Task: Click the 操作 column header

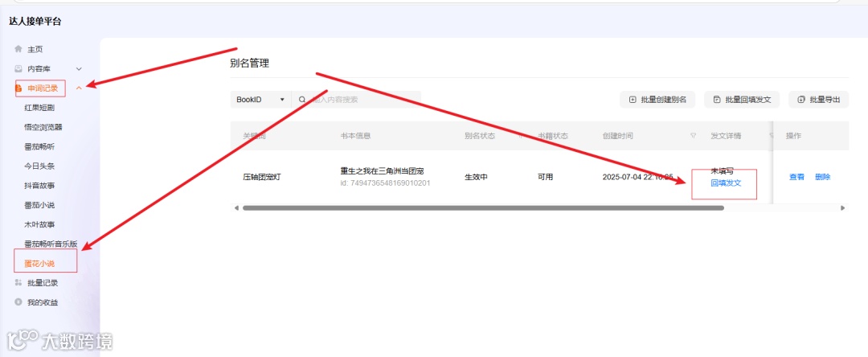Action: [x=793, y=136]
